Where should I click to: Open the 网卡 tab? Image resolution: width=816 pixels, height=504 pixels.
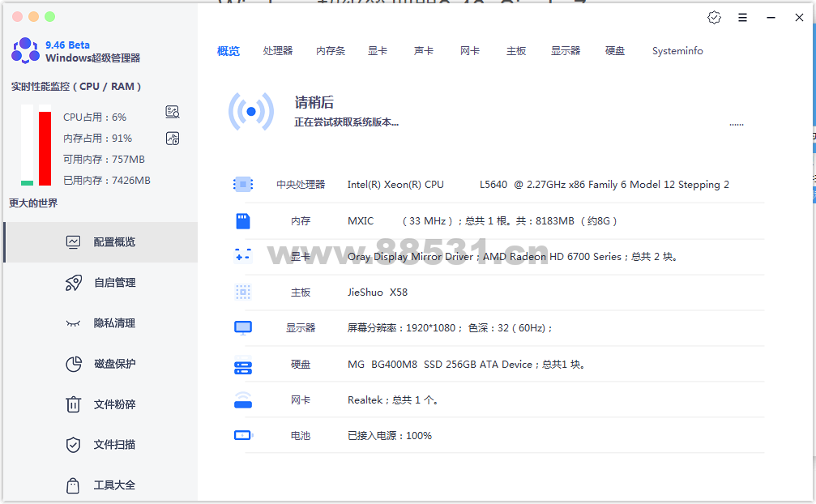470,51
